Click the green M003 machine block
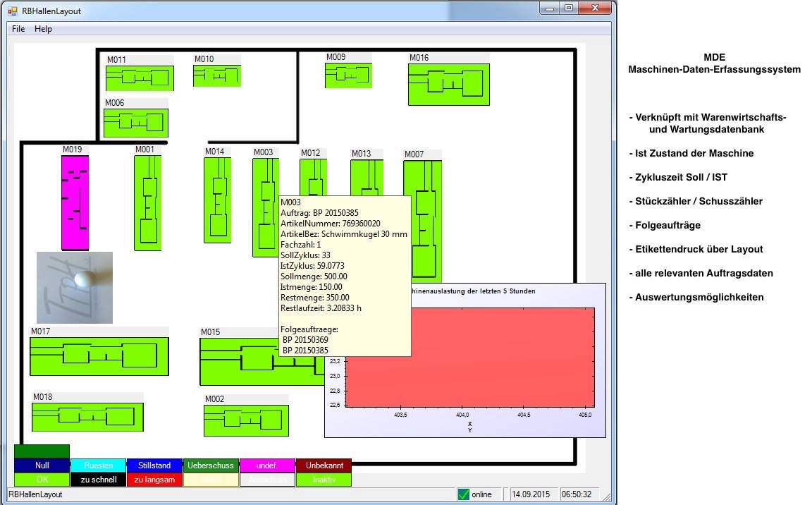Image resolution: width=812 pixels, height=505 pixels. [x=265, y=207]
